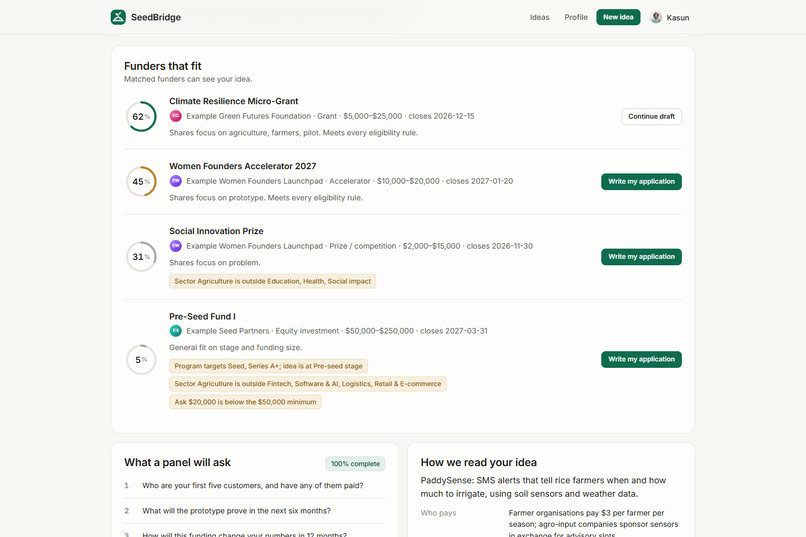Click 'Matched funders can see your idea.' text
The image size is (806, 537).
coord(188,79)
